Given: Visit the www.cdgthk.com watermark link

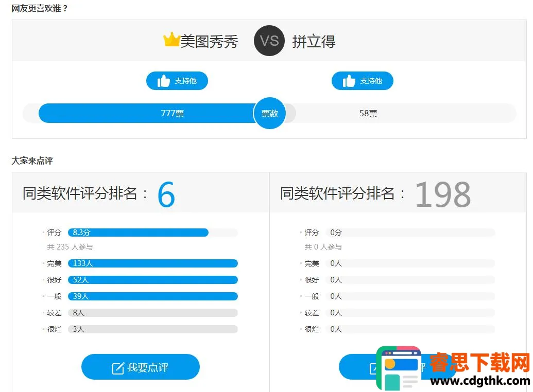Looking at the screenshot, I should click(x=480, y=381).
